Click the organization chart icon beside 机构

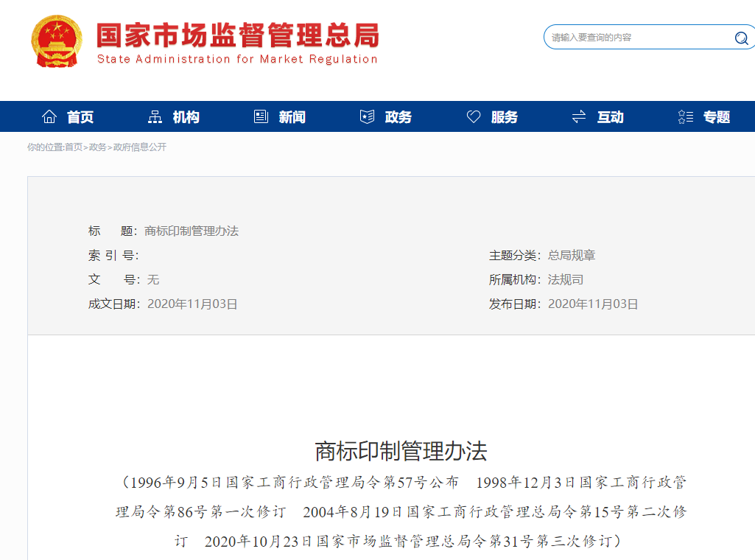pos(155,117)
